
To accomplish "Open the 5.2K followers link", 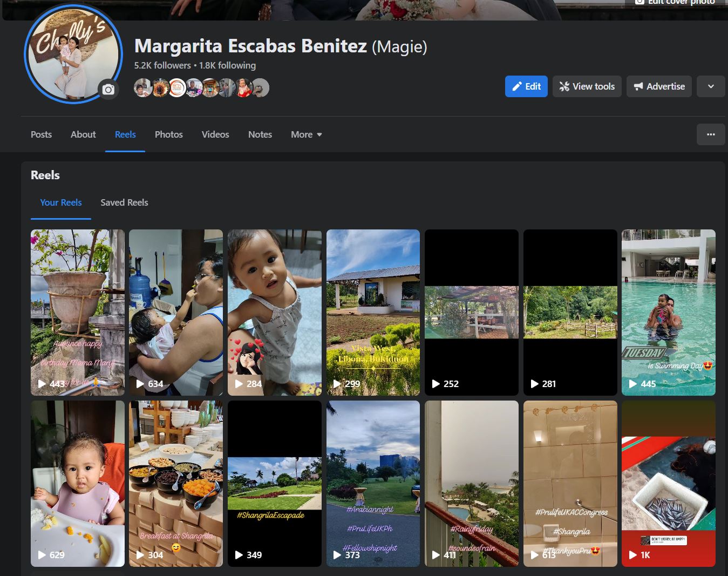I will pos(162,65).
